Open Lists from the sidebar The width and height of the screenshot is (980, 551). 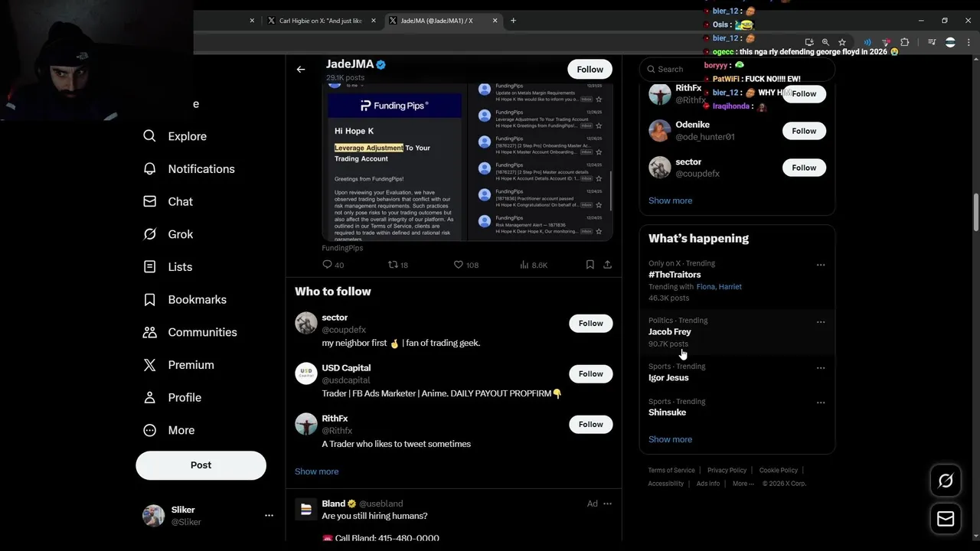pyautogui.click(x=168, y=267)
